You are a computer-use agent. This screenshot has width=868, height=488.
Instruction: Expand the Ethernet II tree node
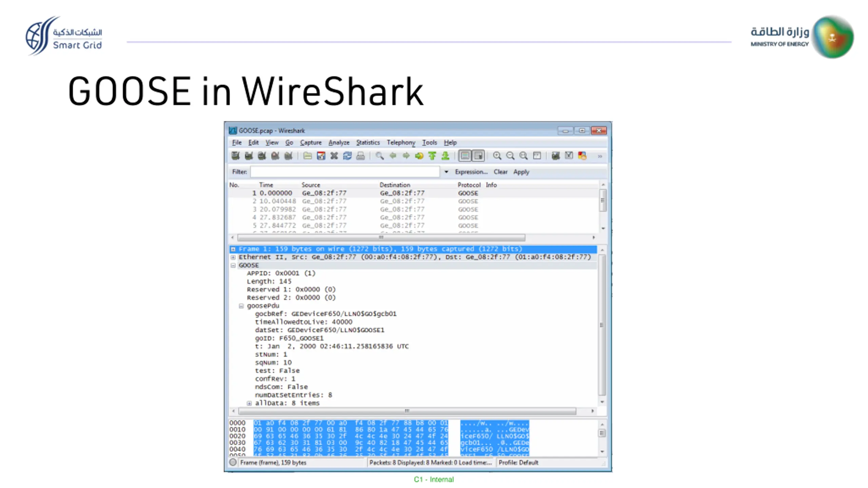(233, 257)
